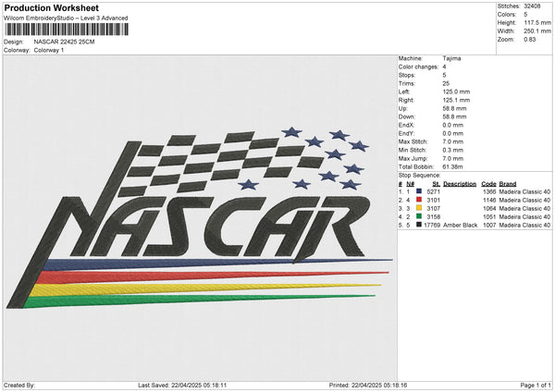Image resolution: width=555 pixels, height=392 pixels.
Task: Click the Colorway 1 value
Action: pyautogui.click(x=51, y=50)
